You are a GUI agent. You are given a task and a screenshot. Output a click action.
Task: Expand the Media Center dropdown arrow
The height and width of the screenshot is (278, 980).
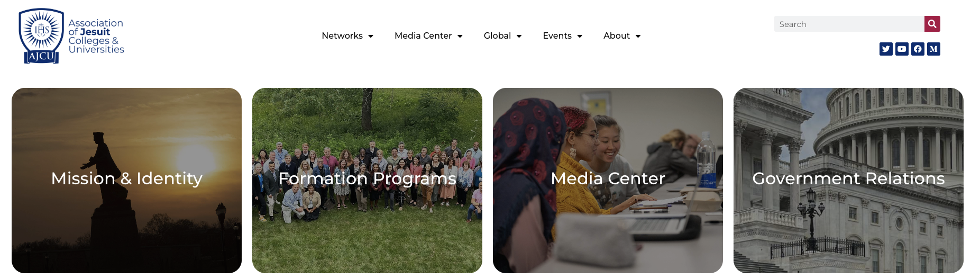click(460, 36)
